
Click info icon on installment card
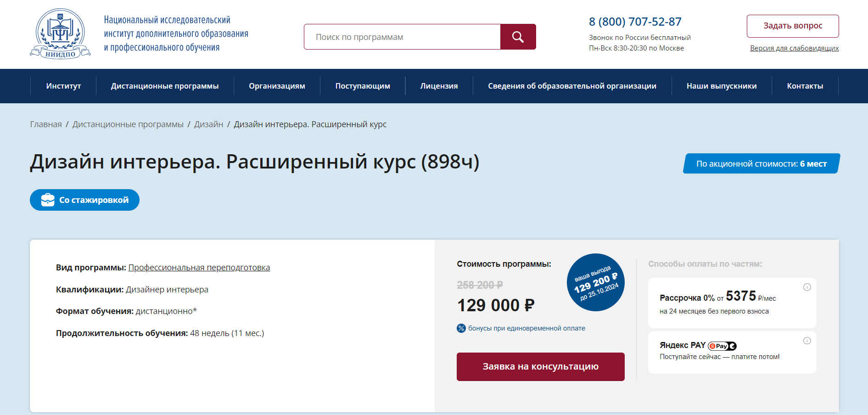[x=807, y=287]
